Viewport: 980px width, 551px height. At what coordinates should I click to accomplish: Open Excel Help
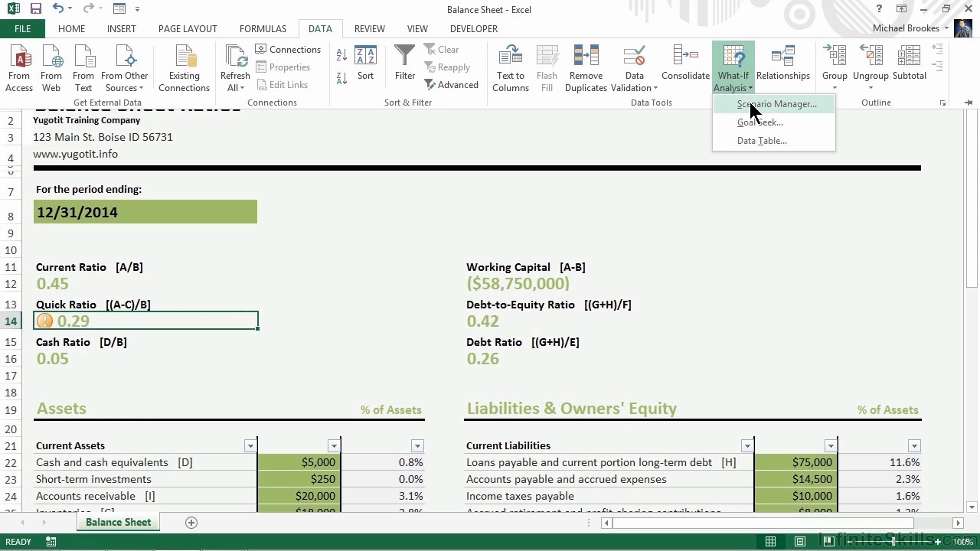pos(880,9)
